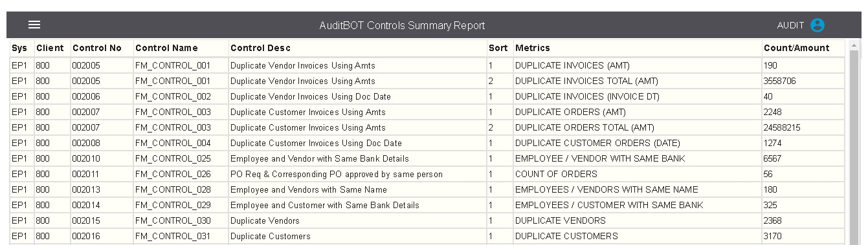Viewport: 868px width, 245px height.
Task: Select the FM_CONTROL_002 control name cell
Action: 181,97
